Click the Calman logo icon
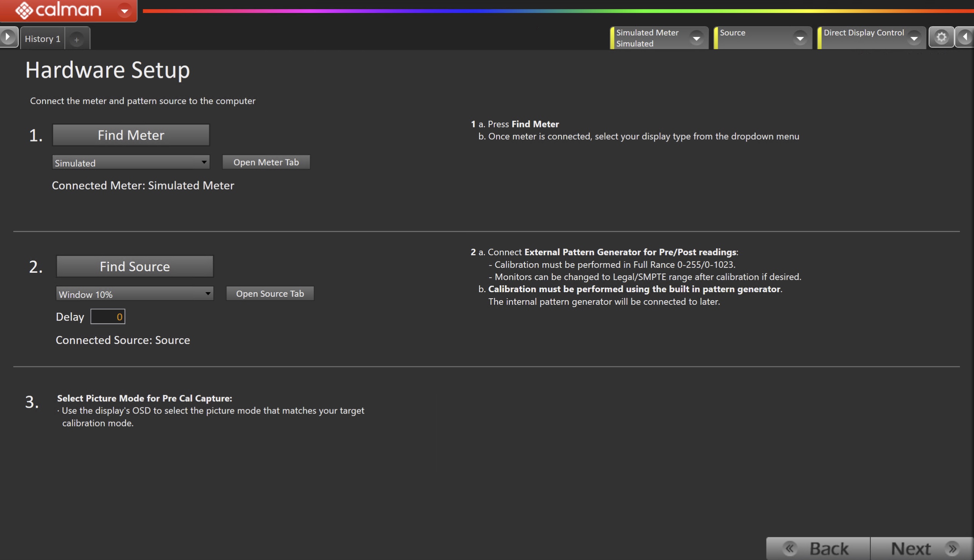This screenshot has width=974, height=560. (24, 10)
